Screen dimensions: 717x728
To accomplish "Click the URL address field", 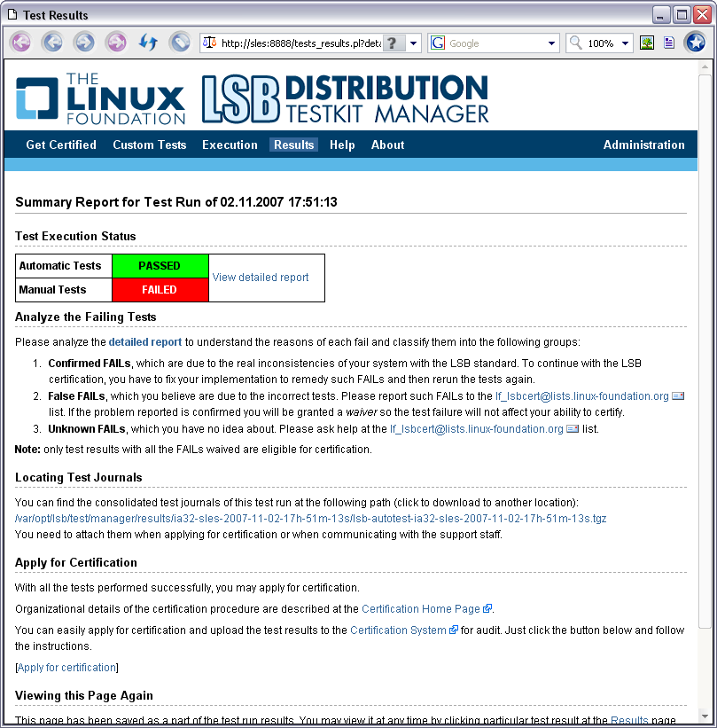I will pyautogui.click(x=300, y=43).
